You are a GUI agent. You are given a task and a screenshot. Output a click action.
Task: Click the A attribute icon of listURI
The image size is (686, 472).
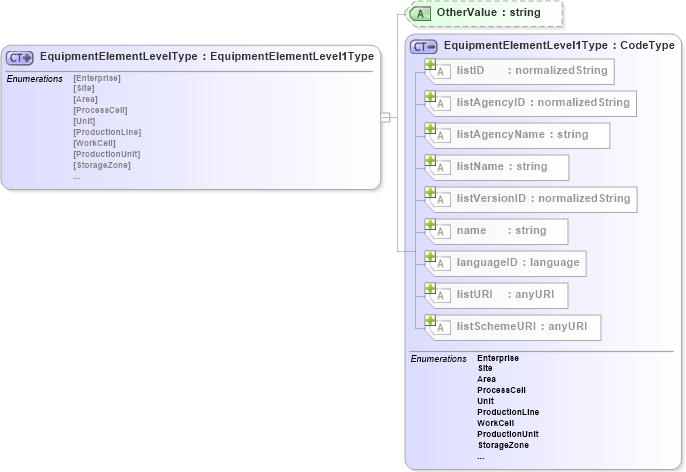click(x=441, y=296)
